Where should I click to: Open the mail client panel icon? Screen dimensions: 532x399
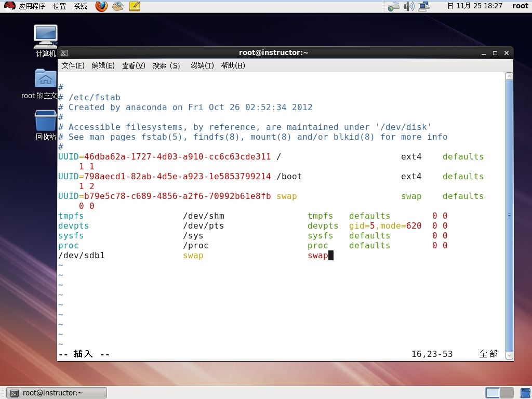(118, 6)
